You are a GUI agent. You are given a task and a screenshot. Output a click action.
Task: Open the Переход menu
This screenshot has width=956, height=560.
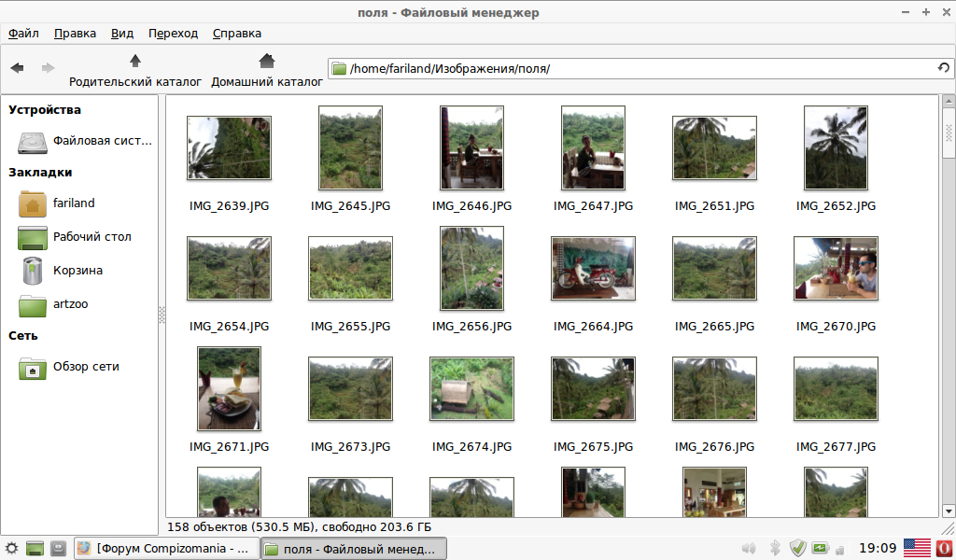pos(173,33)
